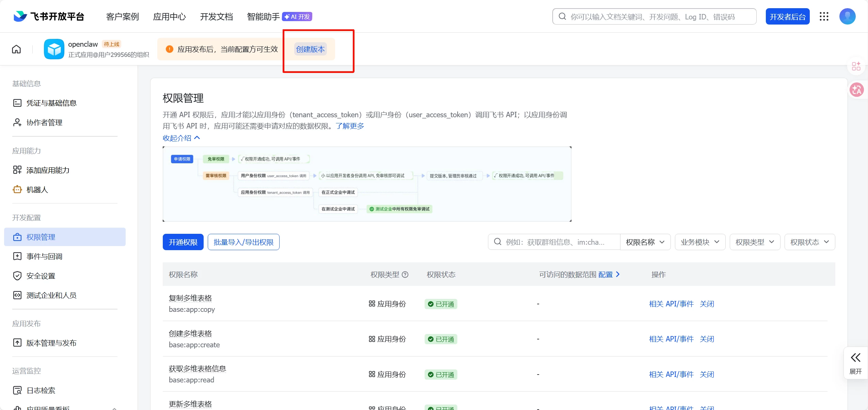The image size is (868, 410).
Task: Open 事件与回调 in the sidebar
Action: pos(44,256)
